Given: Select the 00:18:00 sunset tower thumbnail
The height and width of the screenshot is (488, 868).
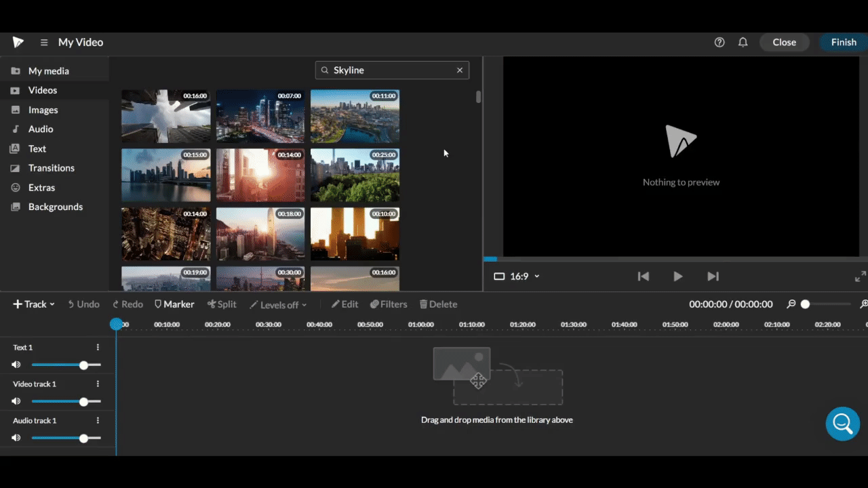Looking at the screenshot, I should point(260,234).
